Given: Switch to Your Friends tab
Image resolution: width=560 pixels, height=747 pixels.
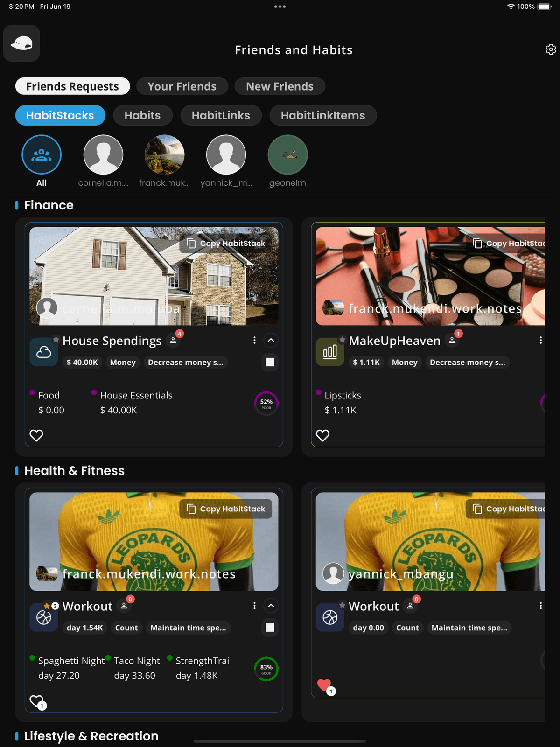Looking at the screenshot, I should (182, 86).
